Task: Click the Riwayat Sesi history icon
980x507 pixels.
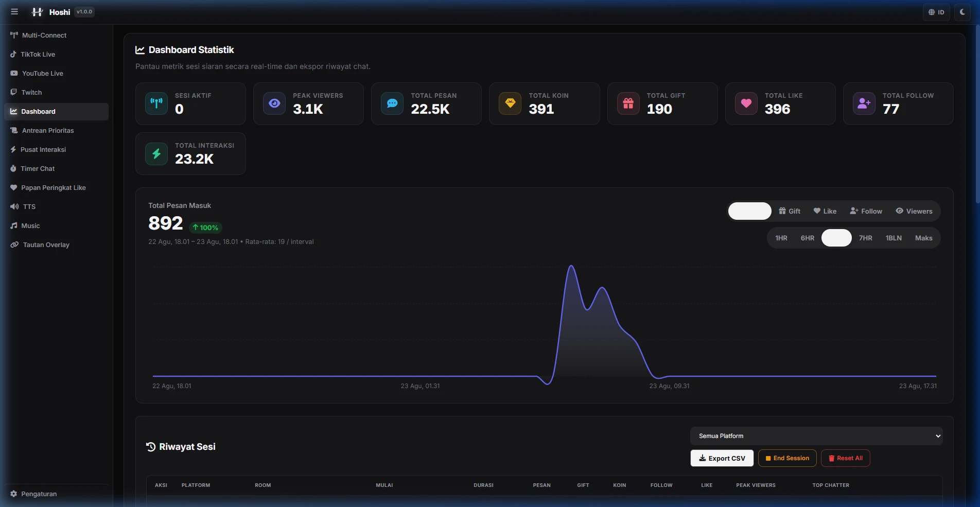Action: (x=151, y=447)
